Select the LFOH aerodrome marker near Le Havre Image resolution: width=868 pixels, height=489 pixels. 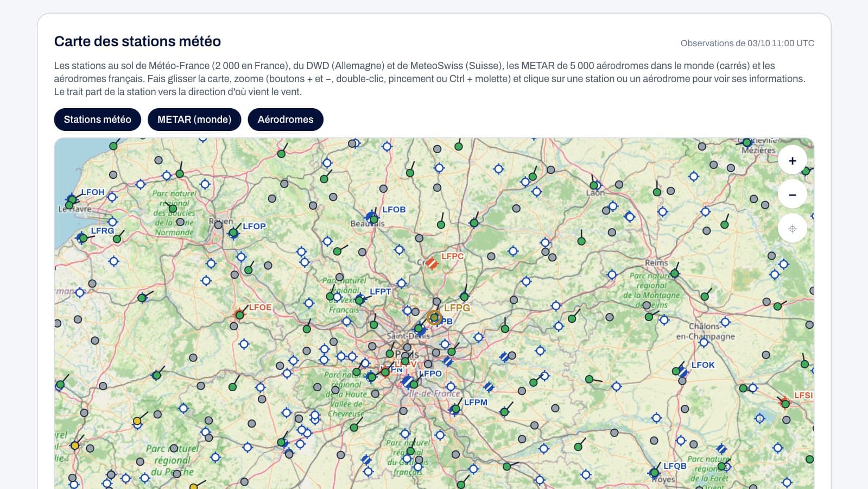coord(71,199)
